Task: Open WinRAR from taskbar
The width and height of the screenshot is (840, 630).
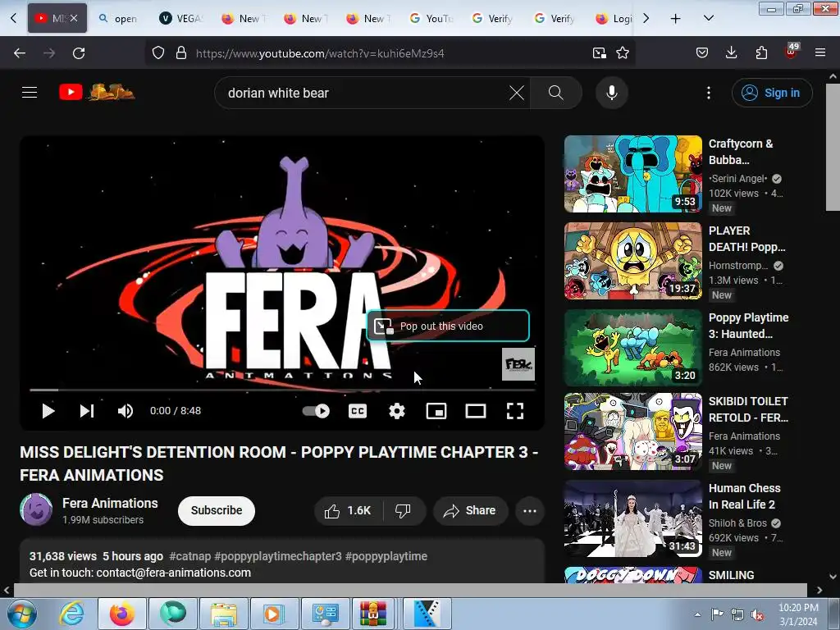Action: coord(373,614)
